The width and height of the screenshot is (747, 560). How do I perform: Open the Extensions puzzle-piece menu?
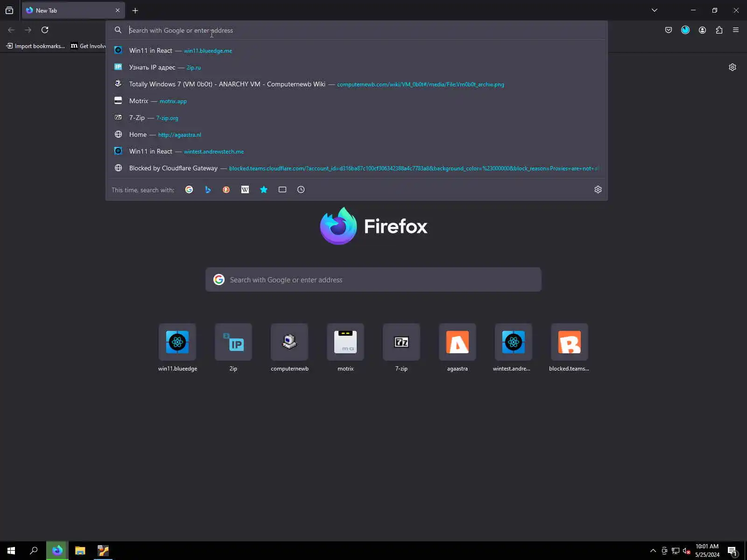[x=719, y=30]
